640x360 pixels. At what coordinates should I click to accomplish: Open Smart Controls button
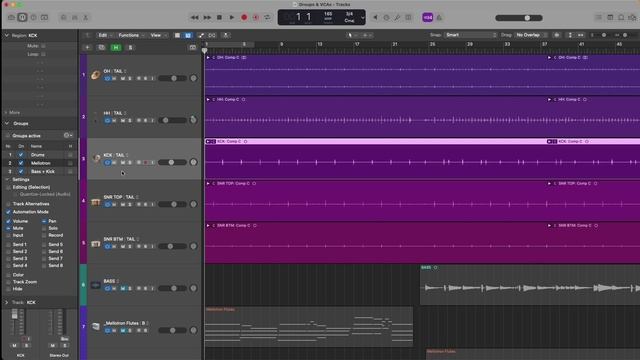tap(63, 18)
